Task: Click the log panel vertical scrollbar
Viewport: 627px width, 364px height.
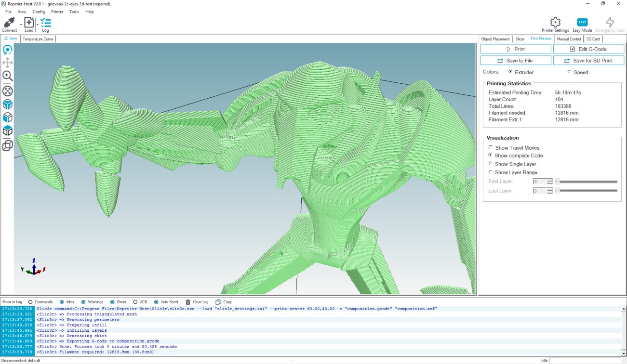Action: coord(624,330)
